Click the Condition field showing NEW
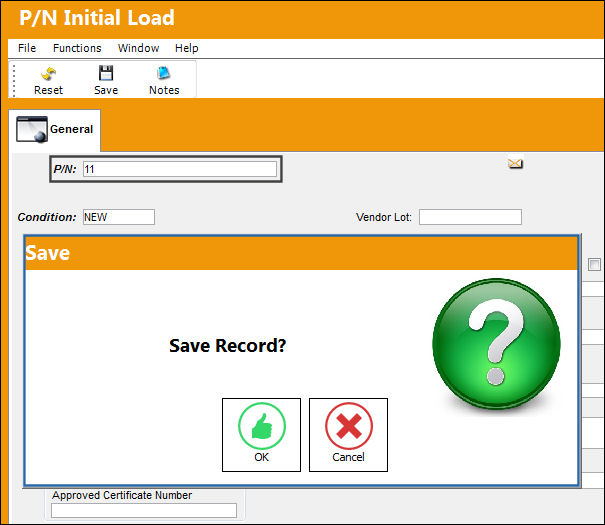 [x=119, y=217]
